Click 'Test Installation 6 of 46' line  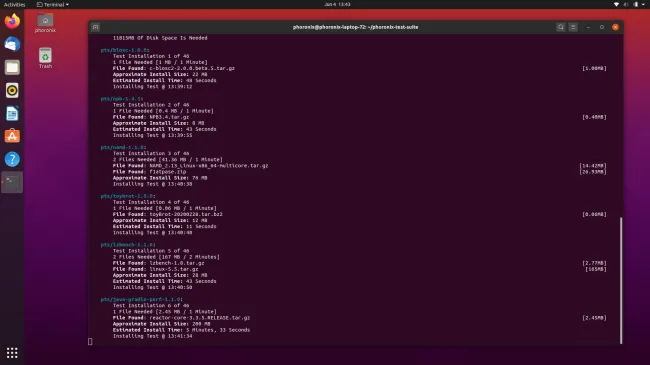[x=151, y=305]
